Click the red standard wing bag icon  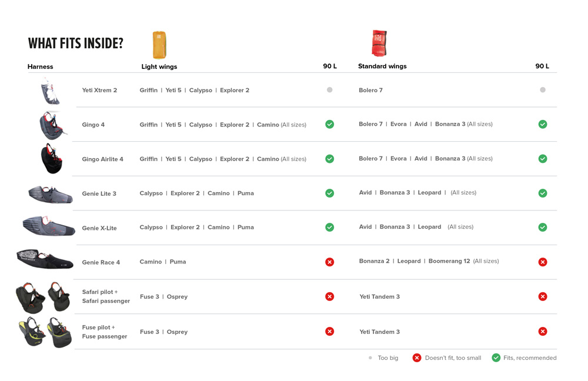(379, 43)
